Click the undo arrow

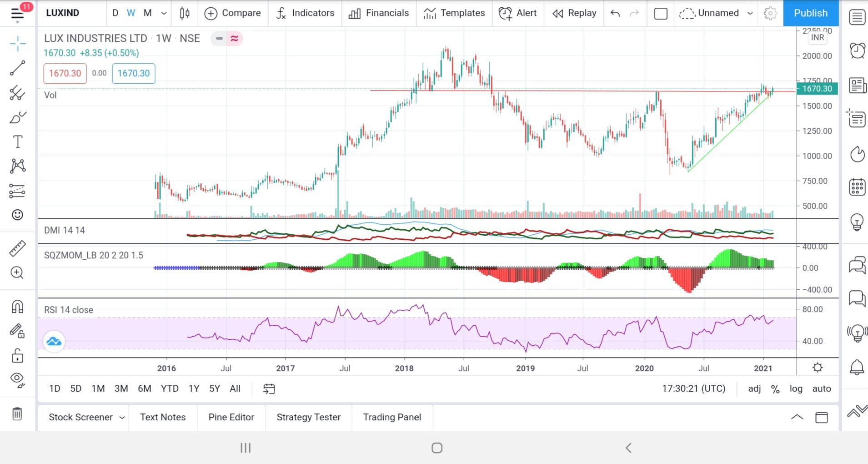[x=615, y=13]
